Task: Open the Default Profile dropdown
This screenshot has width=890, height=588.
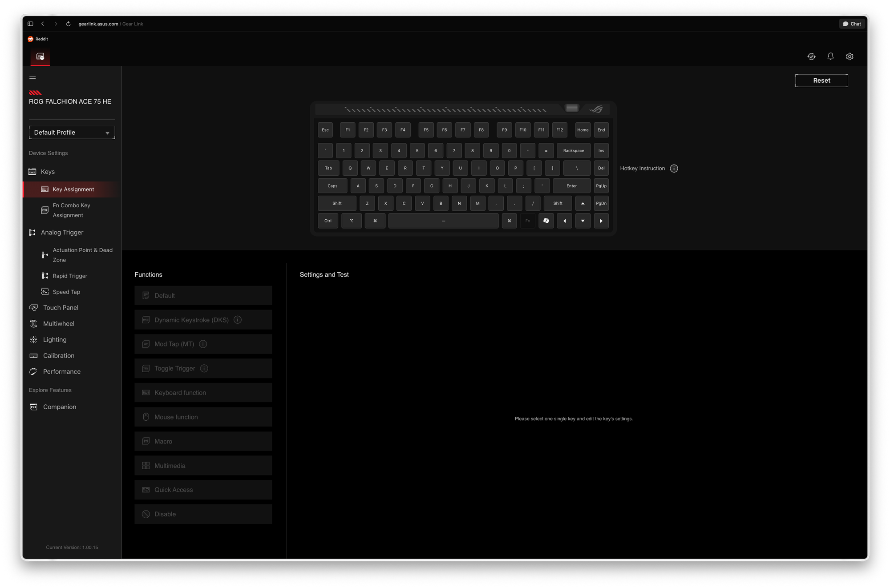Action: (x=72, y=132)
